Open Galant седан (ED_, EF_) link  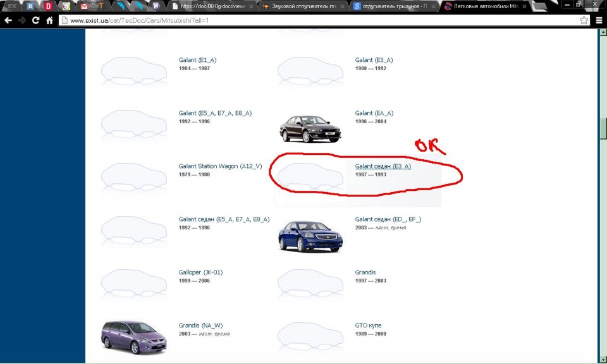(x=388, y=219)
